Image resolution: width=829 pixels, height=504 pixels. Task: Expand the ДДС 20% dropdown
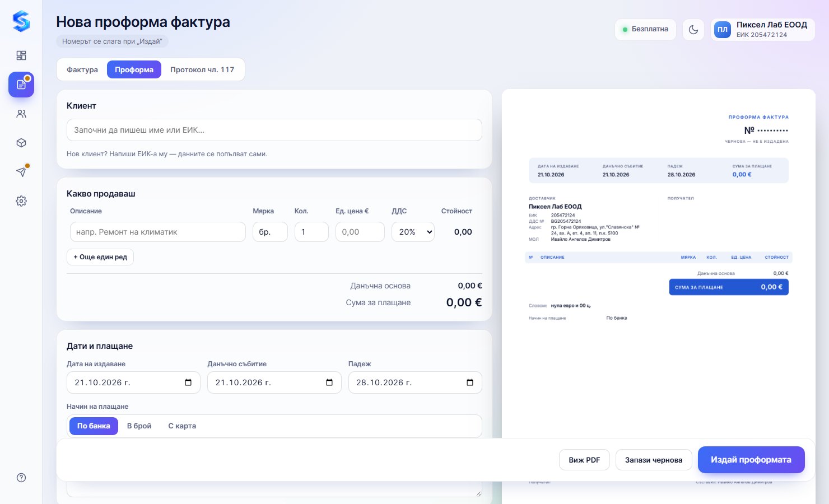(x=413, y=232)
